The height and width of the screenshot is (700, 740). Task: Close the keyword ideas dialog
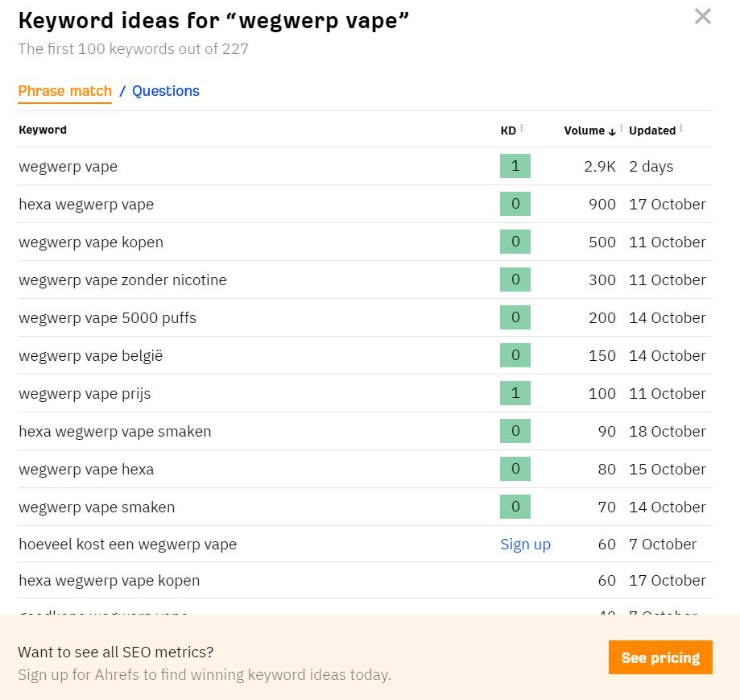(x=703, y=17)
